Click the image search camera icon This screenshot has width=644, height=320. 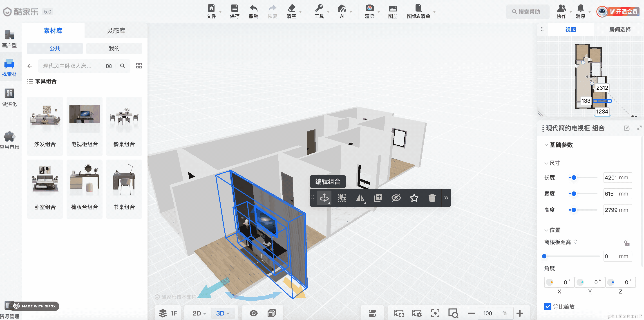click(109, 66)
